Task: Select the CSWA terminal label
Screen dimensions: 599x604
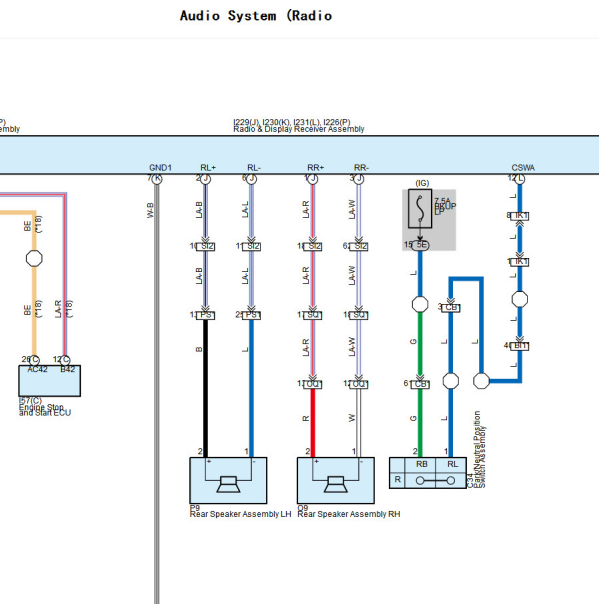Action: tap(523, 168)
